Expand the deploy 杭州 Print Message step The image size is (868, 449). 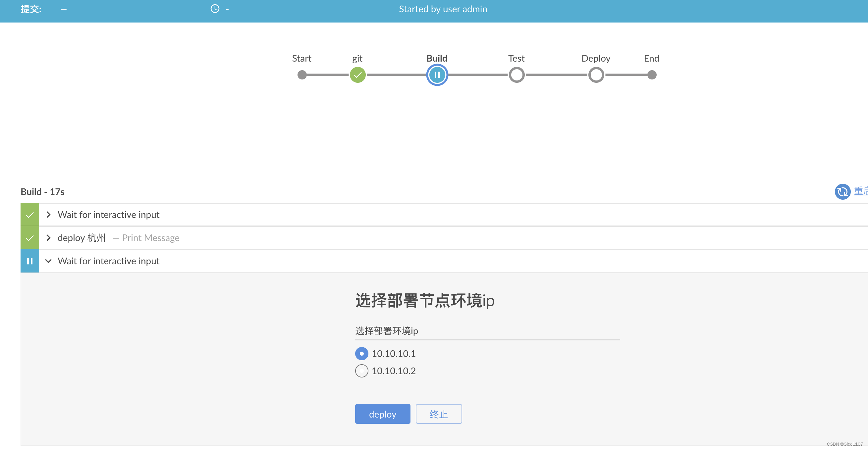coord(48,238)
